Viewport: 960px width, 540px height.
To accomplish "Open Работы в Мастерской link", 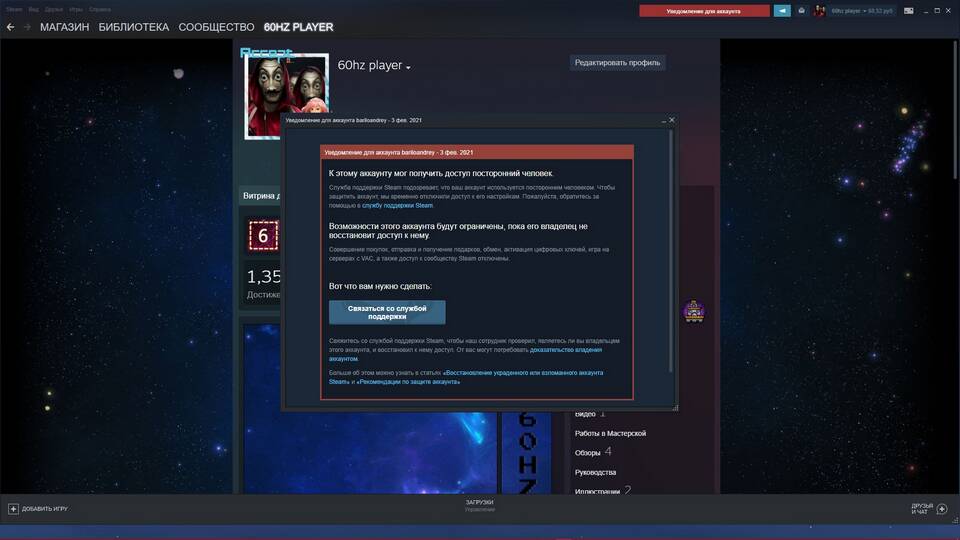I will [x=610, y=433].
